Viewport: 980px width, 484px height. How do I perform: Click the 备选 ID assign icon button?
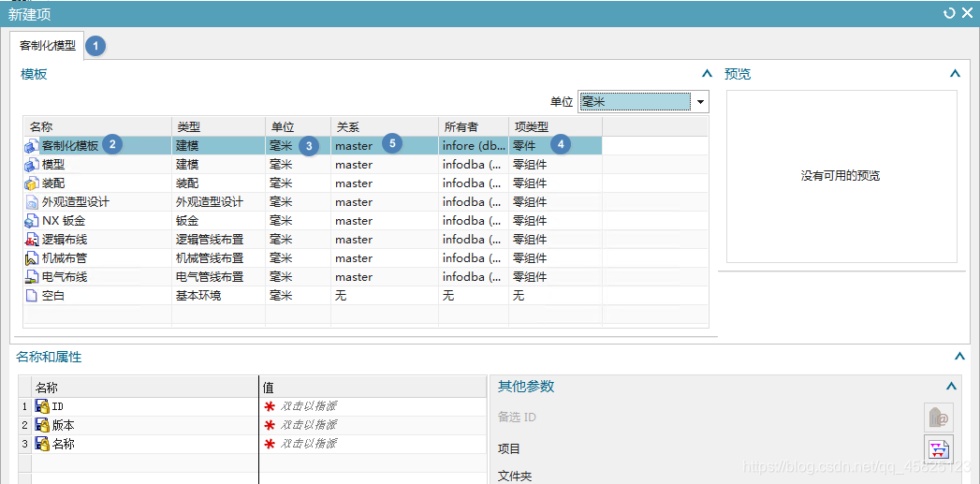click(x=939, y=418)
